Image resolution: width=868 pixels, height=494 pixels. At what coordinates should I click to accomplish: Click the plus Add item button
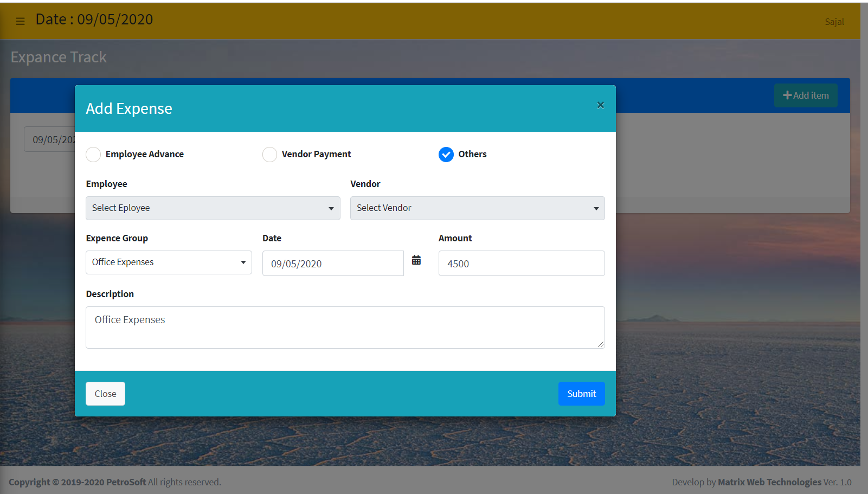tap(805, 95)
